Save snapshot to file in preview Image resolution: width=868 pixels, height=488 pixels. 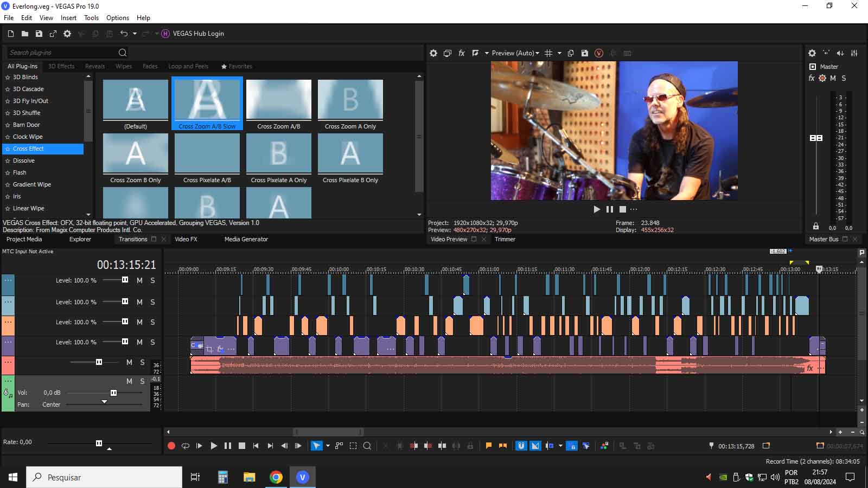click(585, 53)
